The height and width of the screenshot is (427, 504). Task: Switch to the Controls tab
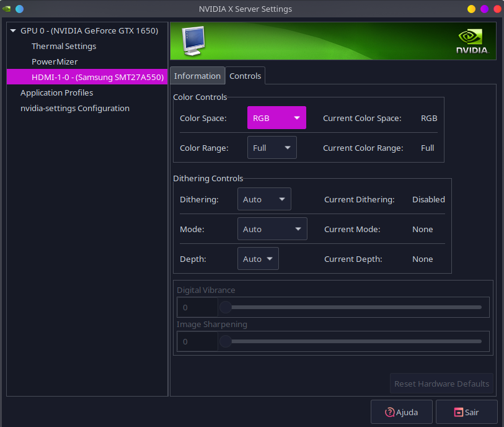[x=245, y=76]
